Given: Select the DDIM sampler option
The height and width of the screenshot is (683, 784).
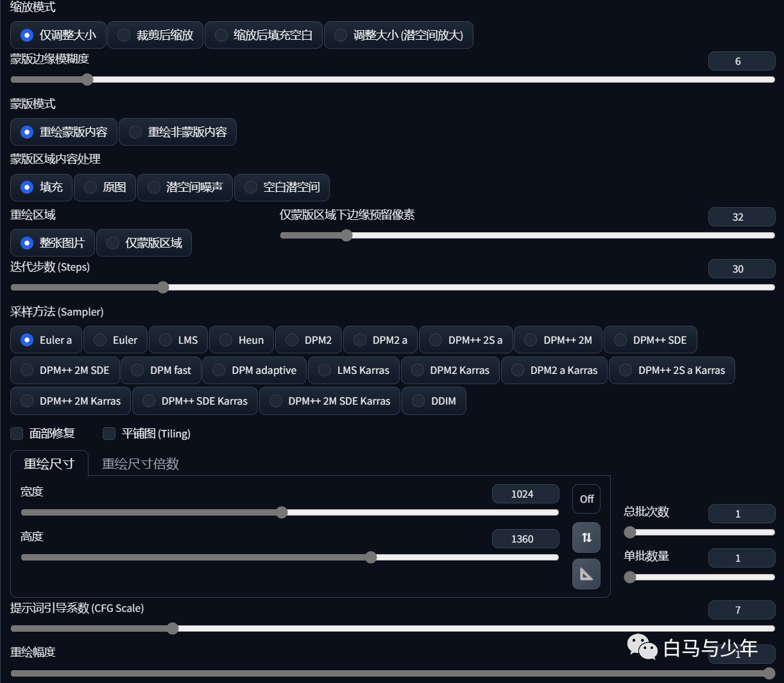Looking at the screenshot, I should pos(434,401).
